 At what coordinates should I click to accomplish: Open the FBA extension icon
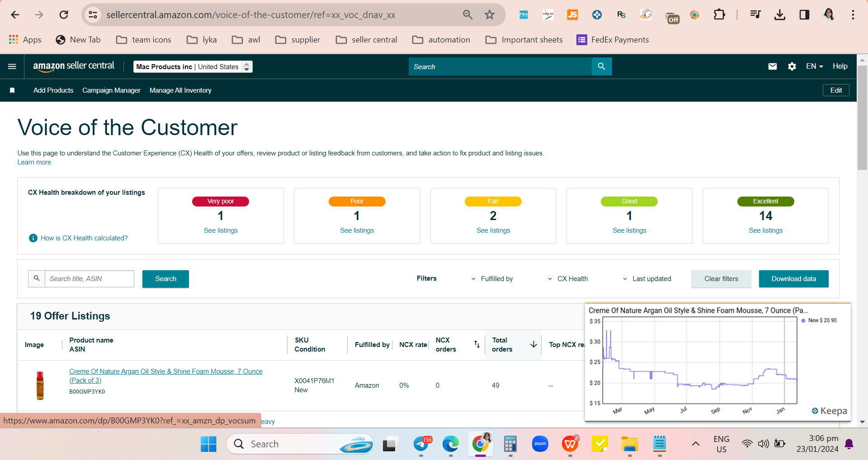point(524,15)
